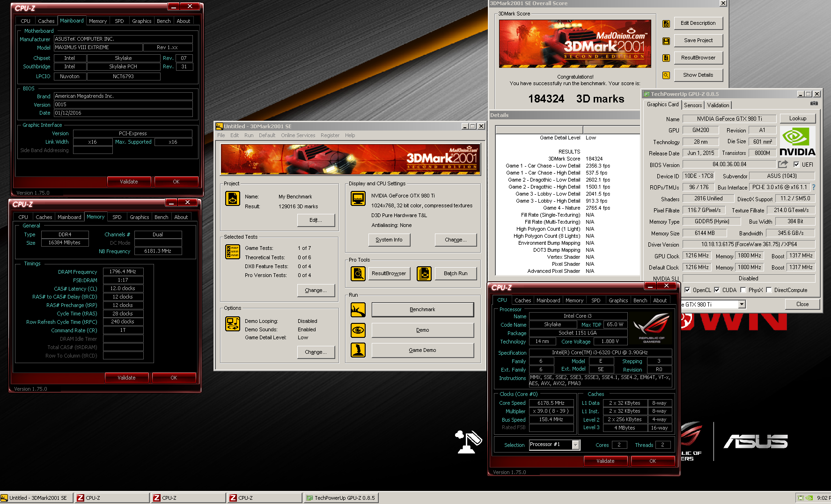Image resolution: width=831 pixels, height=504 pixels.
Task: Click Change... in the Selected Tests section
Action: (316, 290)
